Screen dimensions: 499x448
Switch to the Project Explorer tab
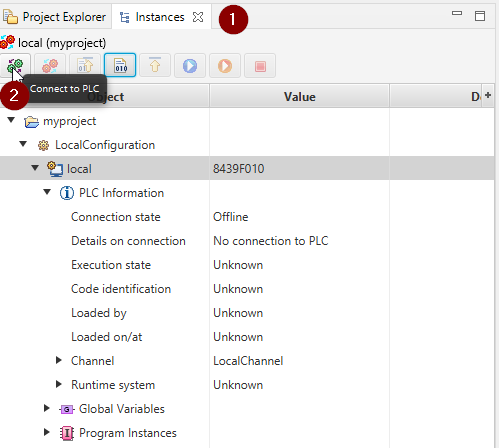point(55,17)
